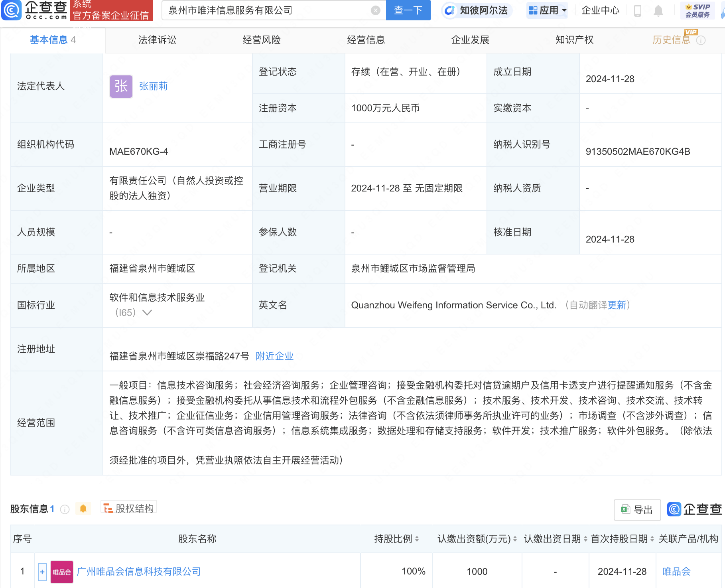Open 广州唯品会信息科技有限公司 shareholder link
Viewport: 725px width, 588px height.
point(138,572)
